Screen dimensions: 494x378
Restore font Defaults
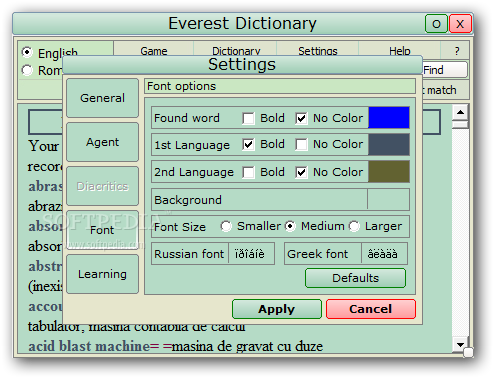tap(355, 278)
